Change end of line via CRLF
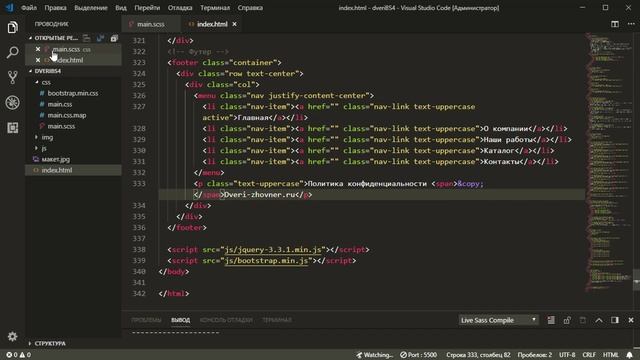This screenshot has width=640, height=360. click(589, 355)
